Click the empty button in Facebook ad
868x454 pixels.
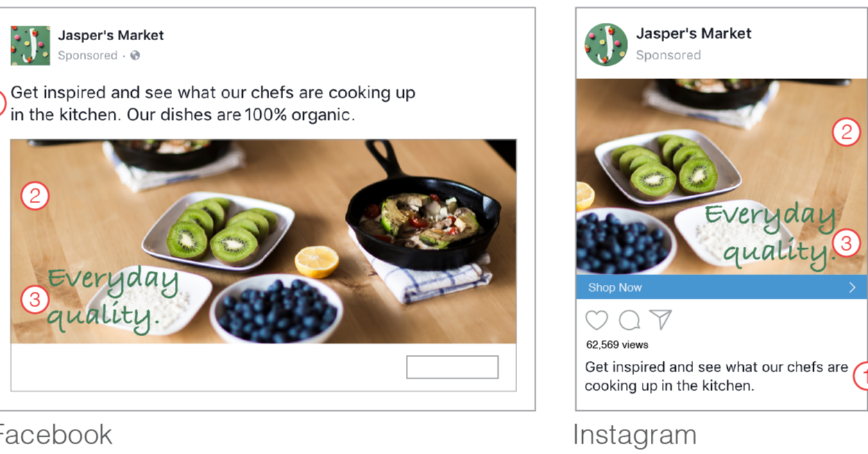(x=452, y=367)
